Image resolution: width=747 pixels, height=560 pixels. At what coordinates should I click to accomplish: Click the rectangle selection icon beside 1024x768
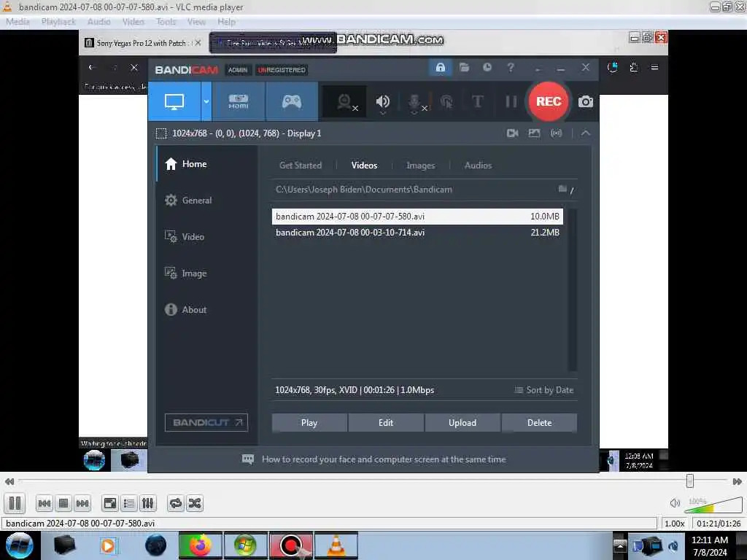(x=161, y=133)
